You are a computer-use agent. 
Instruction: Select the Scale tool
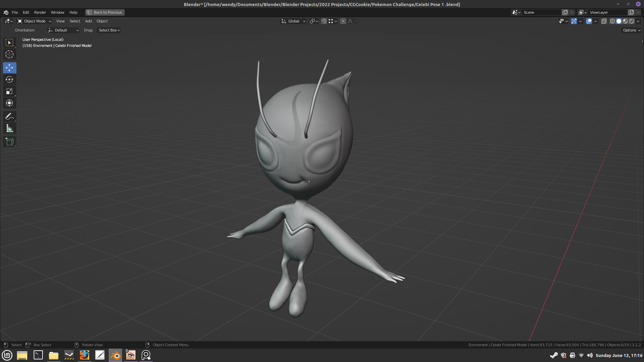(x=10, y=91)
